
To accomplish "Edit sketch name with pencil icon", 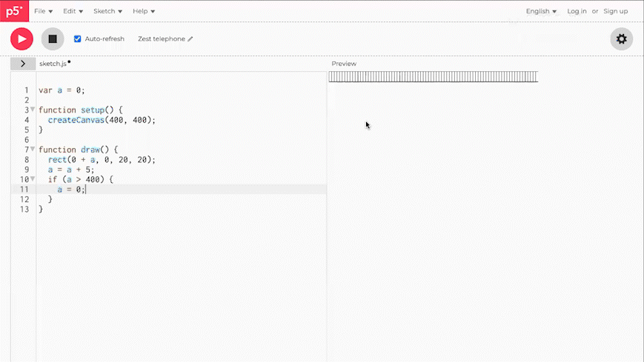I will [x=190, y=39].
